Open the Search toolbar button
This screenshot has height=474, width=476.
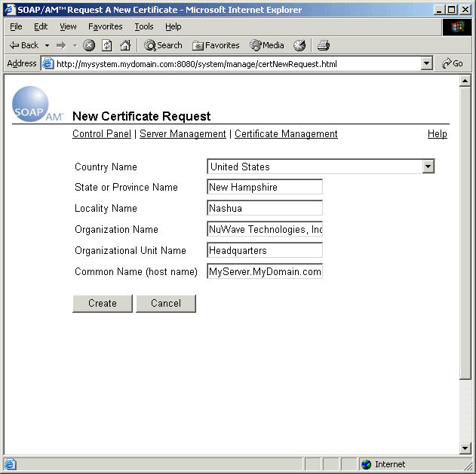(x=163, y=45)
